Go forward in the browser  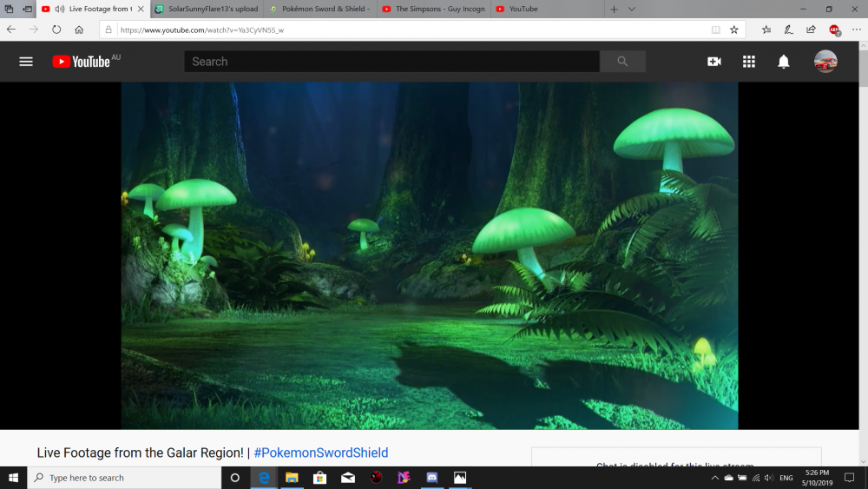34,30
